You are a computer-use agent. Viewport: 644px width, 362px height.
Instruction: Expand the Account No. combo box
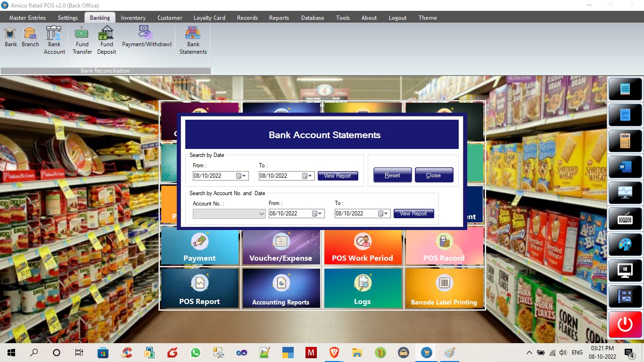tap(262, 214)
